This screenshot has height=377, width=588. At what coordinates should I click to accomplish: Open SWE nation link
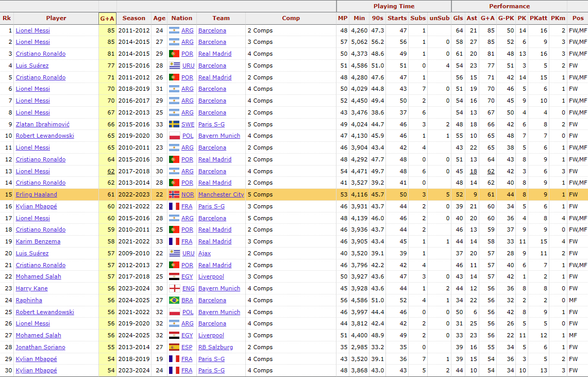point(188,124)
